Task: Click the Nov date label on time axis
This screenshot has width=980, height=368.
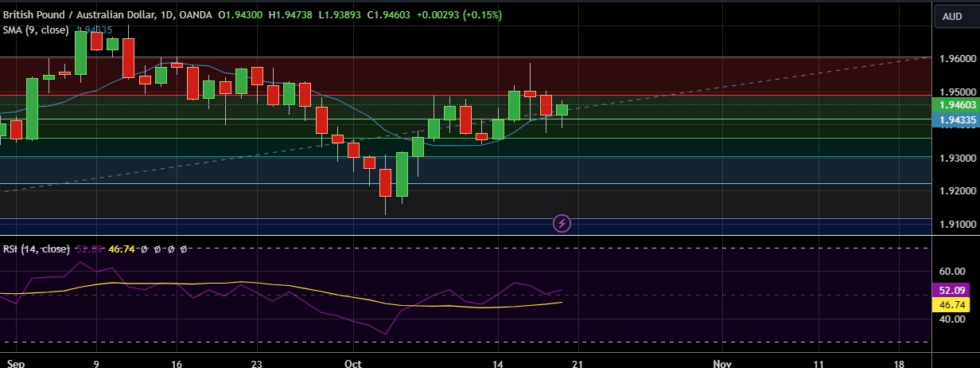Action: [721, 362]
